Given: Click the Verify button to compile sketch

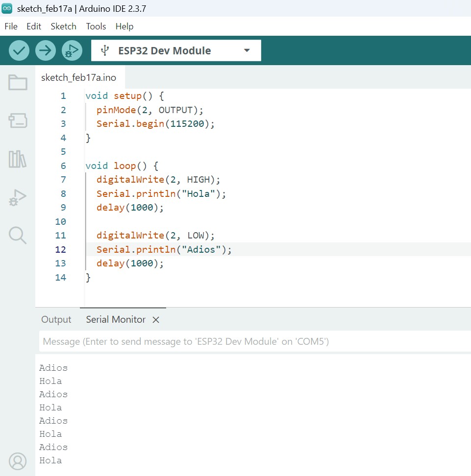Looking at the screenshot, I should 19,50.
